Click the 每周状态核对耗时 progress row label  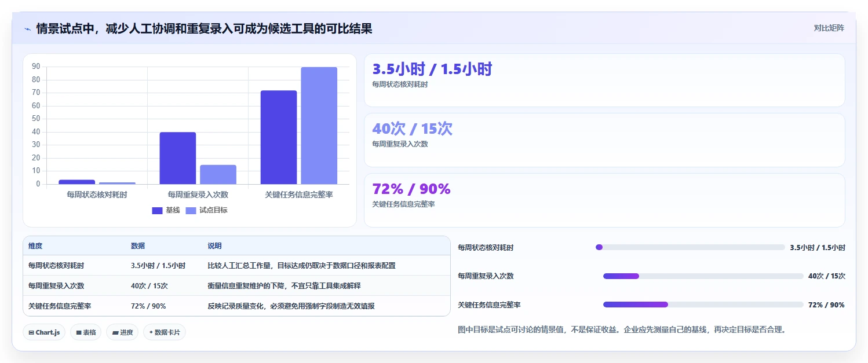pos(486,248)
